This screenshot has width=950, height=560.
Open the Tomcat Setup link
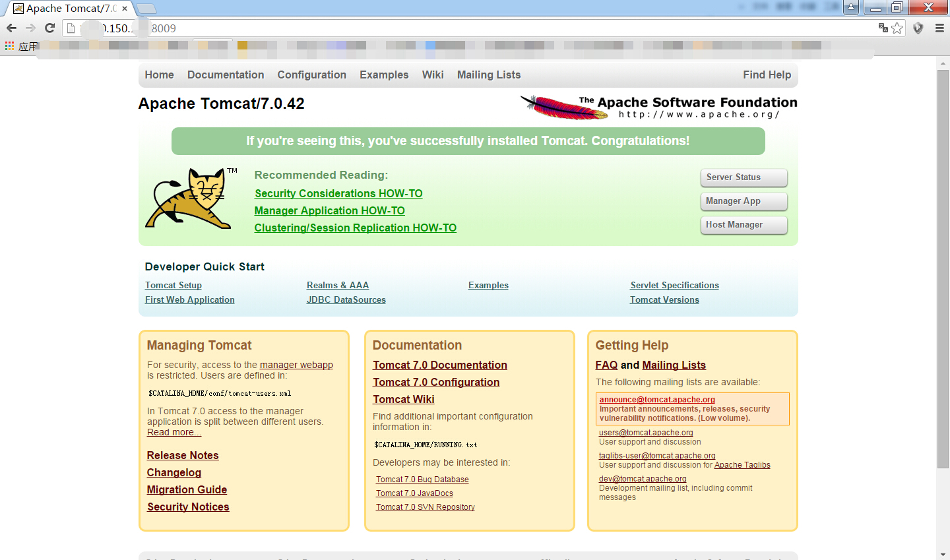coord(174,285)
